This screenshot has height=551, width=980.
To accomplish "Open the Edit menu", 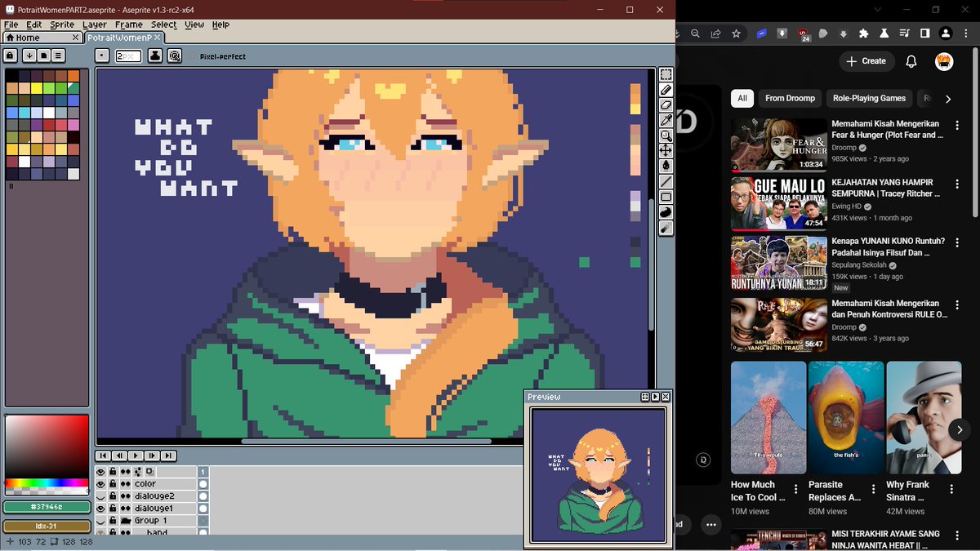I will pyautogui.click(x=34, y=24).
